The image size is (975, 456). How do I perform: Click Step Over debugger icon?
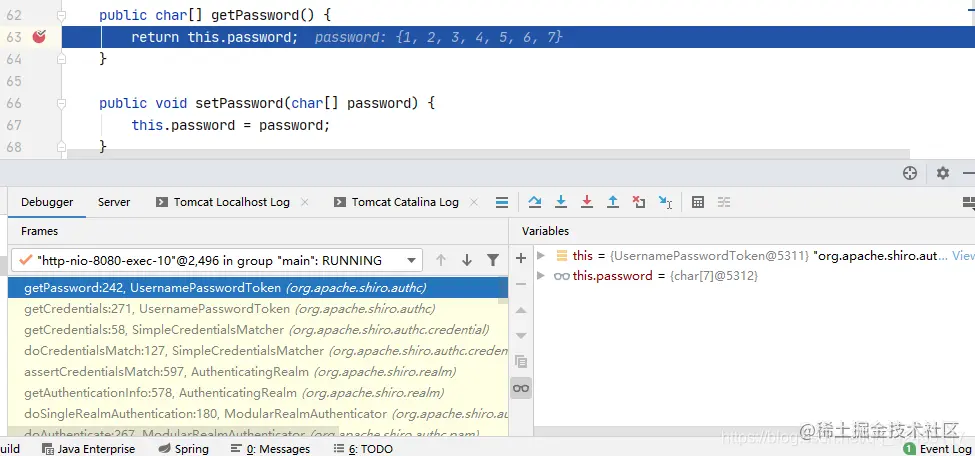point(534,202)
